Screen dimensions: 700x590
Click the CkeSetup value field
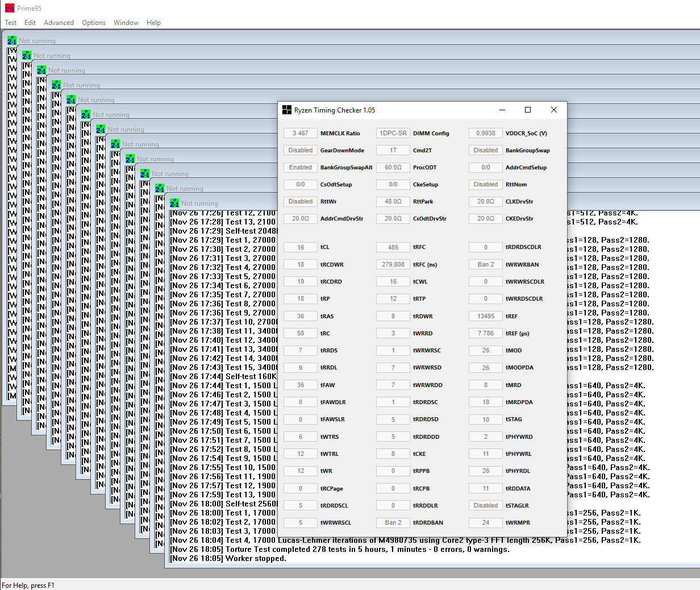(x=393, y=184)
